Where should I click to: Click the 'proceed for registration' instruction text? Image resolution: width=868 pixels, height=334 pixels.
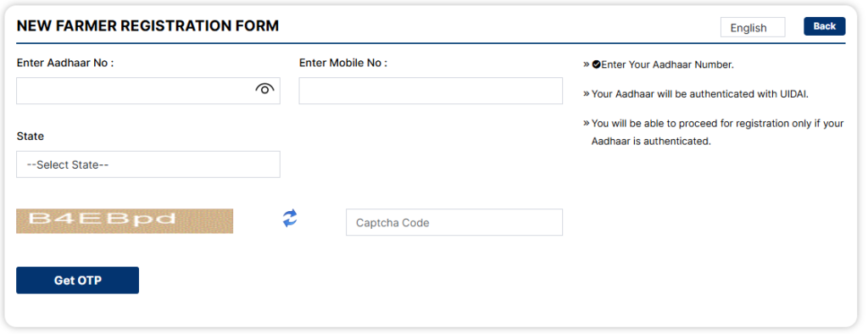pos(717,132)
